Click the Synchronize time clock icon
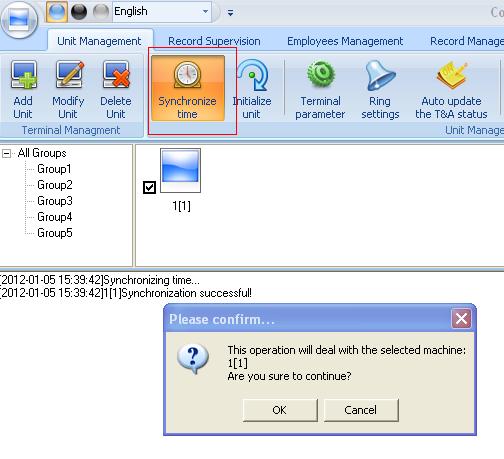Viewport: 504px width, 459px height. point(187,75)
